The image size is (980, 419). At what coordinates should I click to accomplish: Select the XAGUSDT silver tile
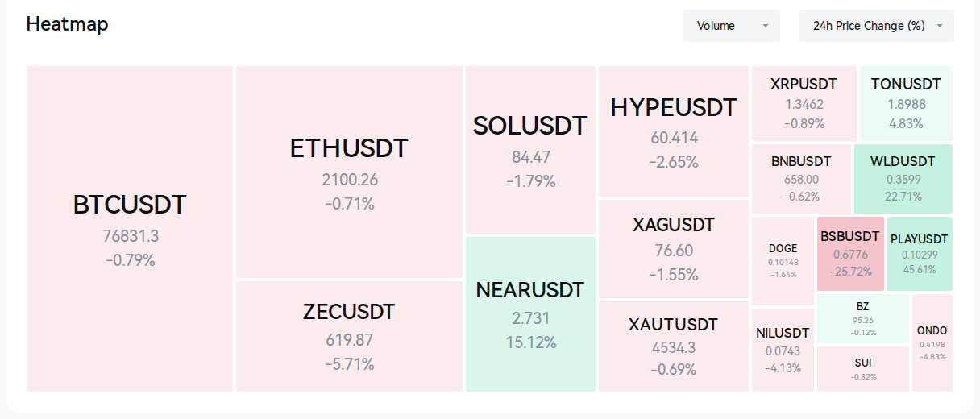[x=674, y=249]
